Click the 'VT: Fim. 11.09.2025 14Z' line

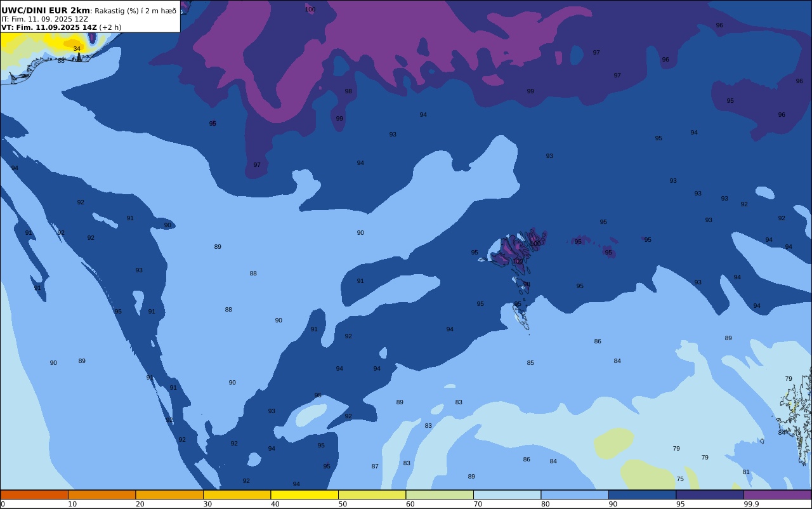(x=49, y=27)
